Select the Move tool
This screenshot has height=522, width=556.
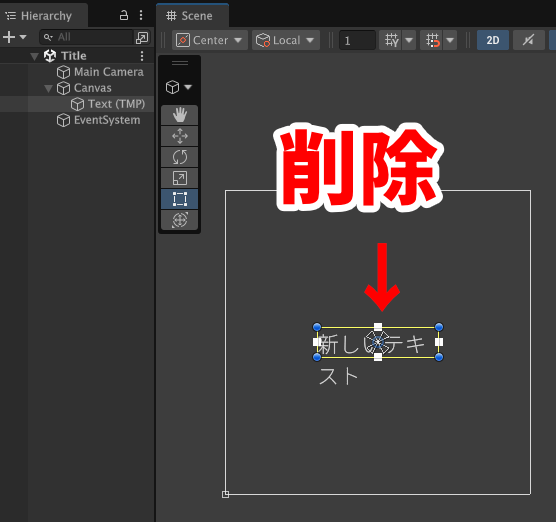179,136
